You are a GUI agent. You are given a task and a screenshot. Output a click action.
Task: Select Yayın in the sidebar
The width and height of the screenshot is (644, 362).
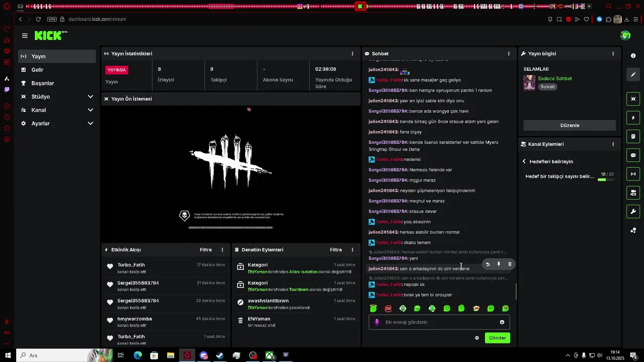(x=57, y=56)
